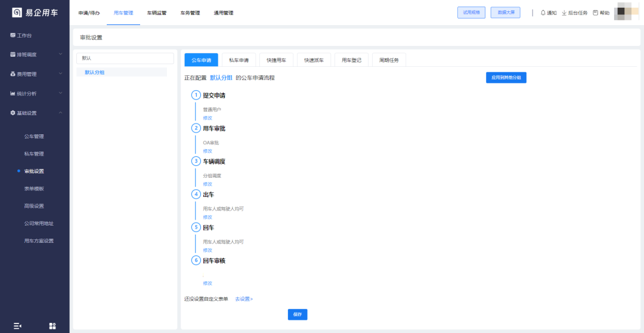Switch to the 用车登记 tab
Screen dimensions: 644x333
click(x=352, y=60)
